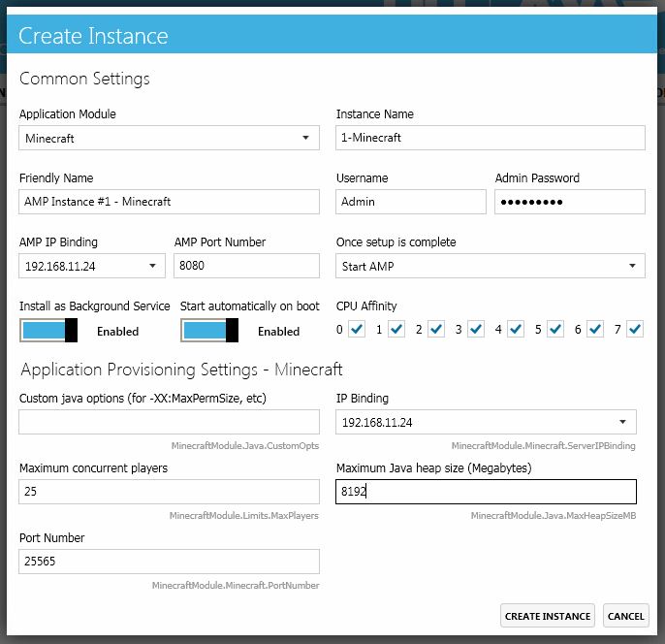Screen dimensions: 665x644
Task: Click the MinecraftModule.Java.MaxHeapSizeMB hint text
Action: pyautogui.click(x=554, y=515)
